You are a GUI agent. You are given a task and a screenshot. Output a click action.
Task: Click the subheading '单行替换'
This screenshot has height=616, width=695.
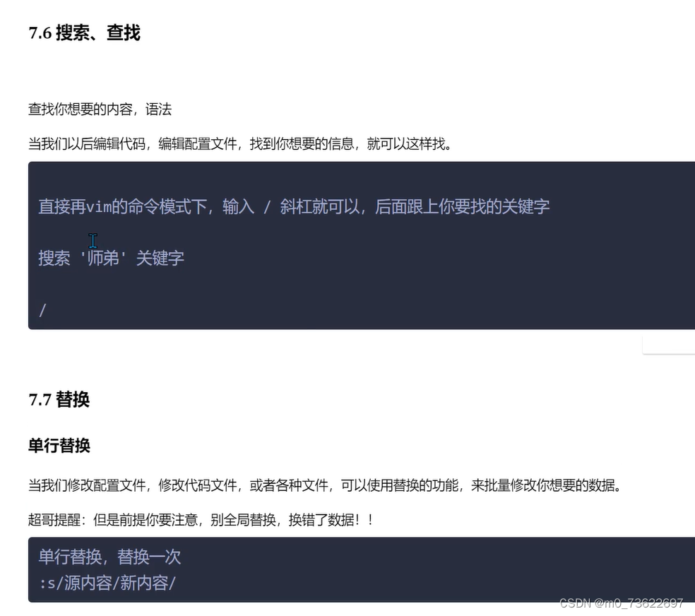click(59, 445)
